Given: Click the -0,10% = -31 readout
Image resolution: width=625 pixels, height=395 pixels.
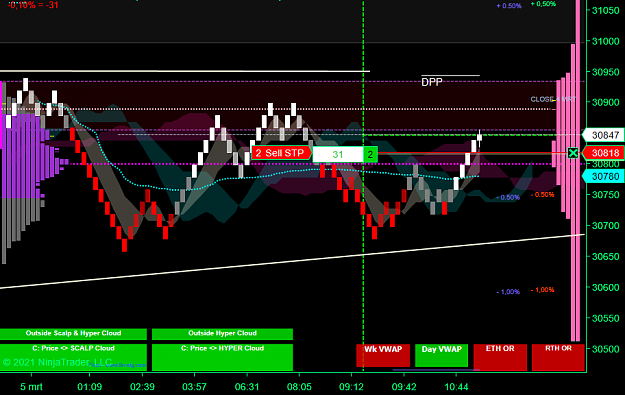Looking at the screenshot, I should 33,5.
